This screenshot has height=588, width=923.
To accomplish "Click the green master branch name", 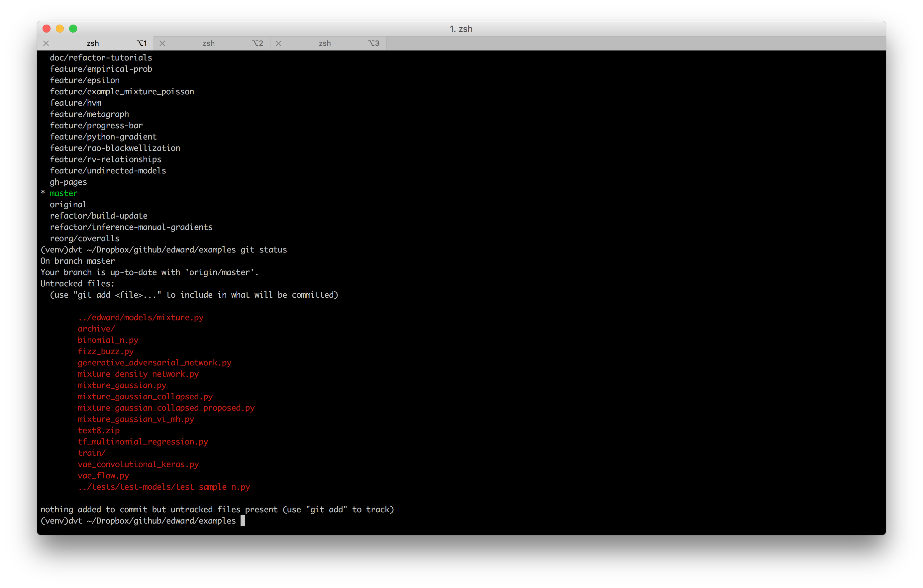I will click(x=64, y=193).
